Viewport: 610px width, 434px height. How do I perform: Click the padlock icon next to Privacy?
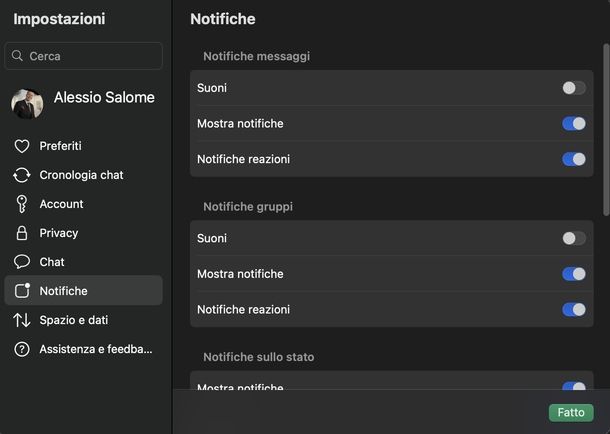(x=22, y=233)
